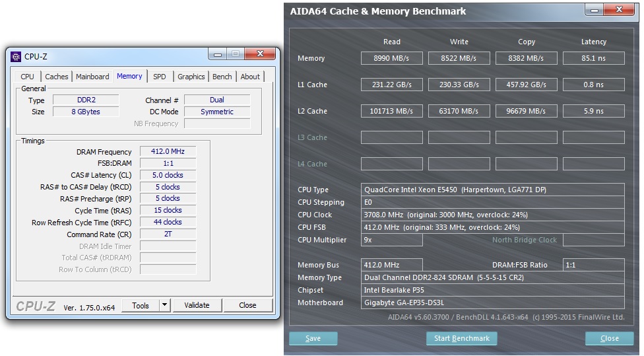Click the 8 GBytes size value
The image size is (644, 356).
tap(86, 112)
